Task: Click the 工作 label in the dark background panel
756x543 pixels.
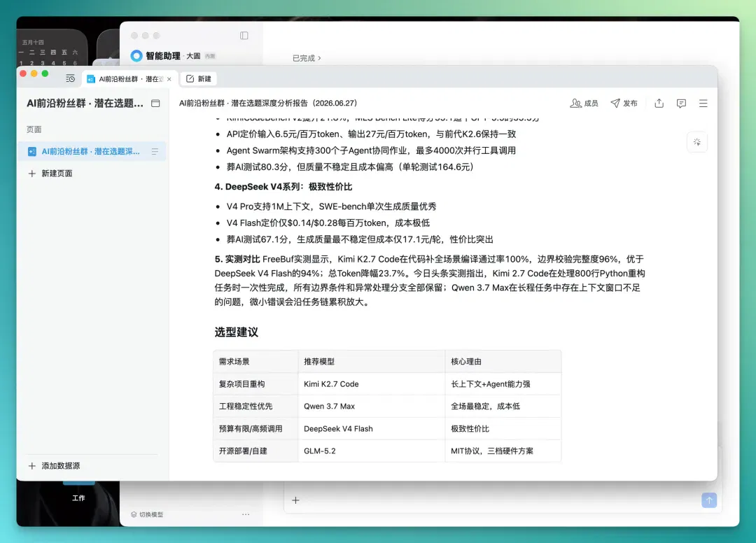Action: tap(78, 498)
